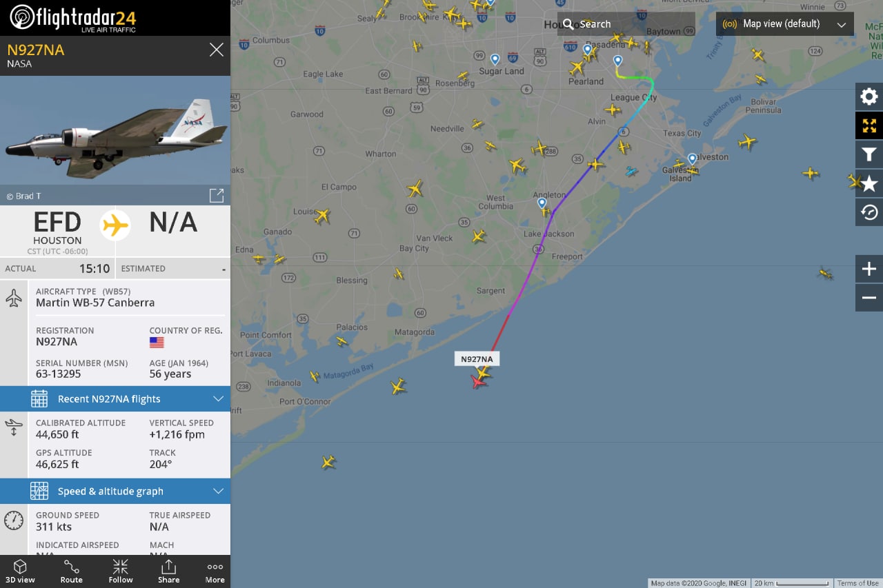Open the aircraft filter funnel icon
883x588 pixels.
tap(869, 154)
